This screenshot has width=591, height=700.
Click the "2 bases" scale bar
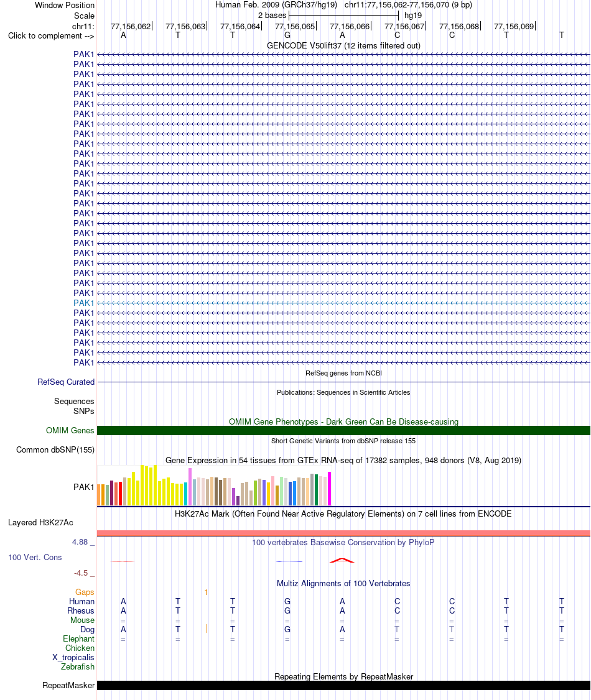tap(343, 16)
